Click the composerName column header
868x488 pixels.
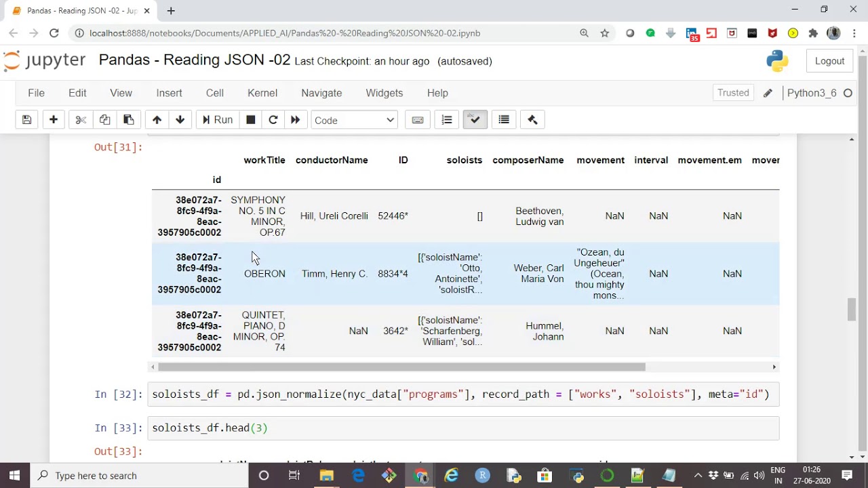(x=528, y=160)
